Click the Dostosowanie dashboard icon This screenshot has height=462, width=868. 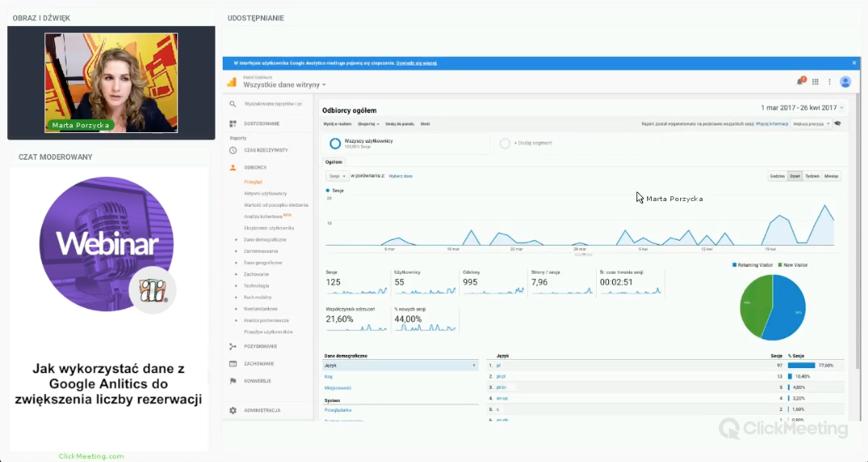[x=232, y=123]
